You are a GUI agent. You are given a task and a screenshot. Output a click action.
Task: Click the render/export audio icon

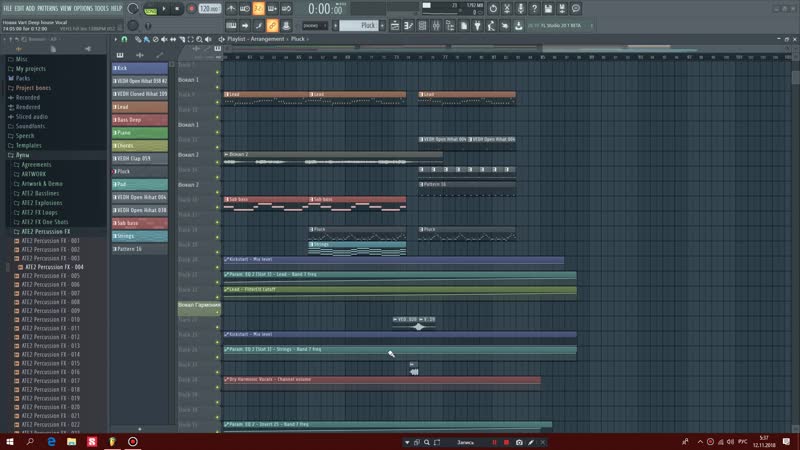tap(562, 9)
